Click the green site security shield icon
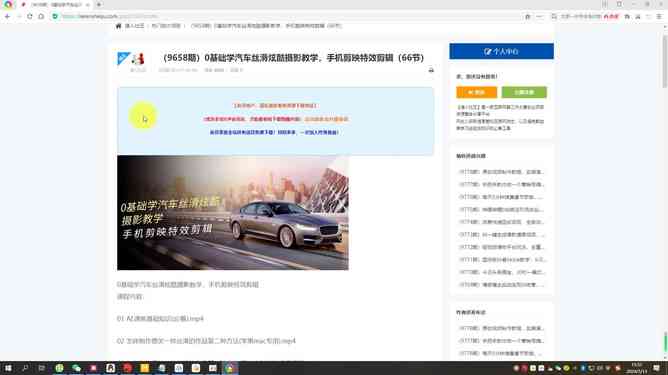Viewport: 668px width, 375px height. pos(55,16)
